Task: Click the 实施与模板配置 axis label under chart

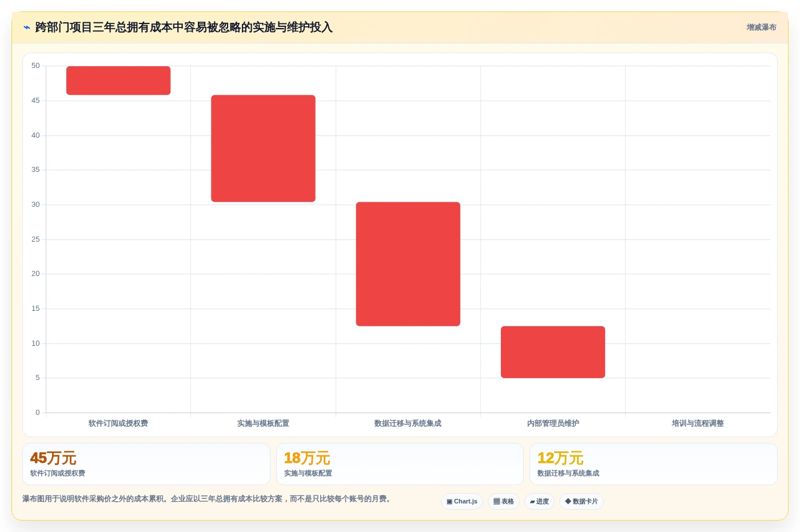Action: [x=263, y=423]
